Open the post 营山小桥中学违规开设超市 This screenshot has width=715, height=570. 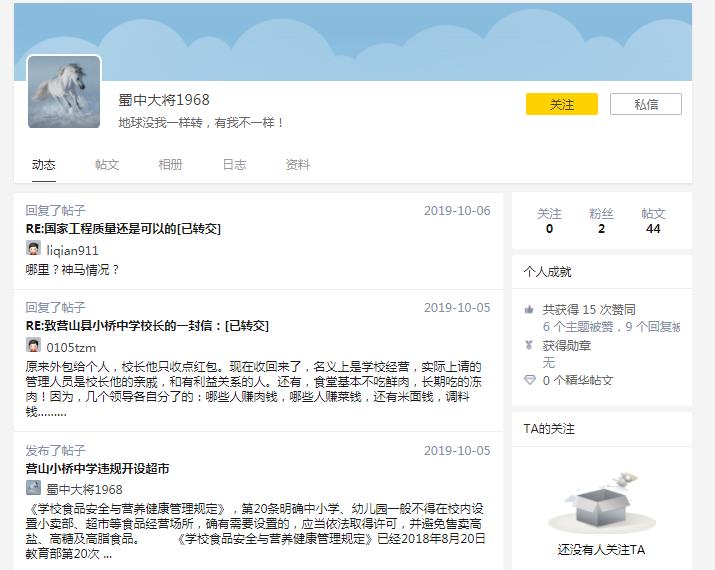click(97, 468)
